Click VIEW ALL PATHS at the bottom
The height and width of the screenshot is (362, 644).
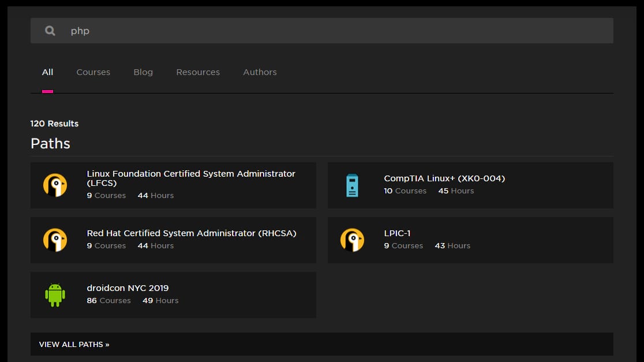tap(74, 344)
